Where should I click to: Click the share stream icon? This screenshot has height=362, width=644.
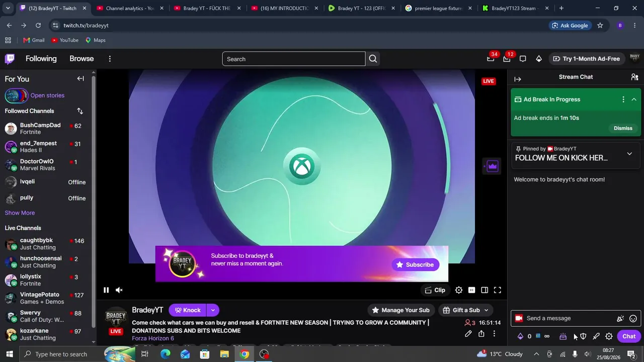[x=481, y=334]
